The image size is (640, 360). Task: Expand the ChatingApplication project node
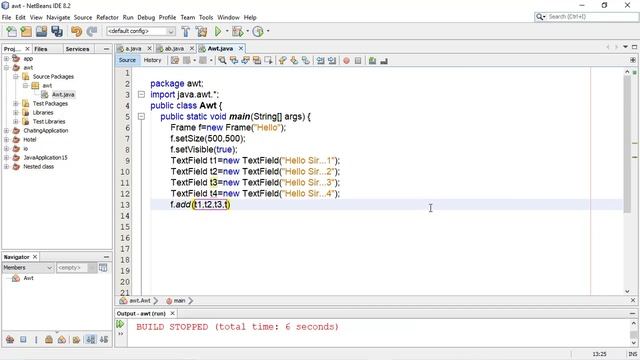[x=6, y=131]
